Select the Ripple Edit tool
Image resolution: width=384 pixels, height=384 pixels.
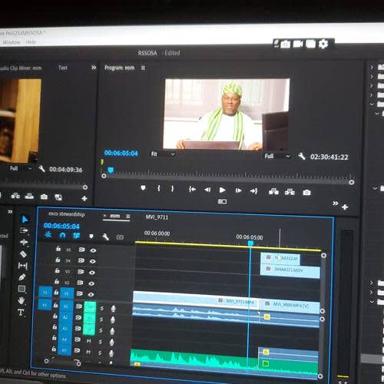point(23,242)
